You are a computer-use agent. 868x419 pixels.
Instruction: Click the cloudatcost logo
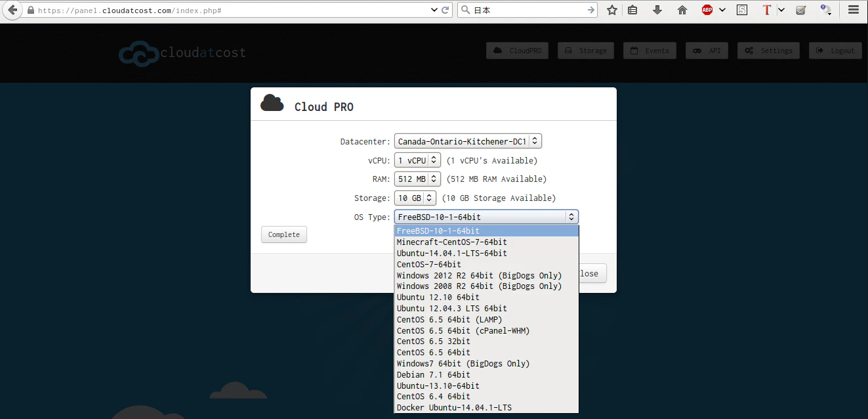tap(182, 53)
